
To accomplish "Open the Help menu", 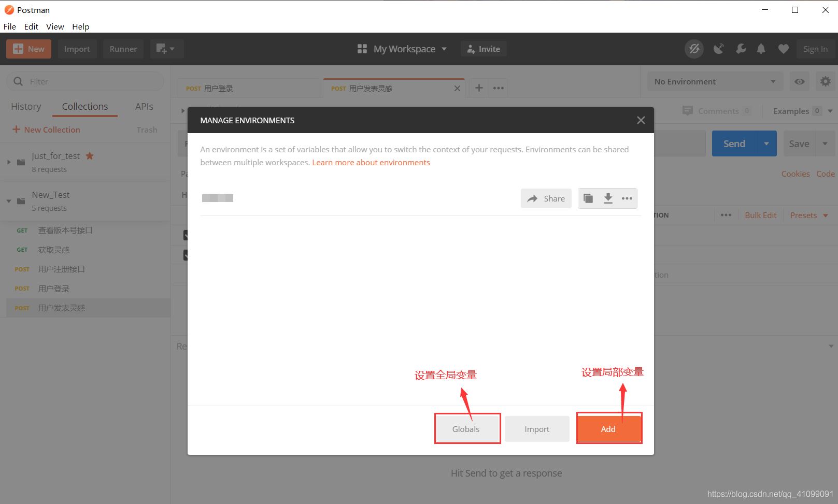I will pyautogui.click(x=80, y=26).
